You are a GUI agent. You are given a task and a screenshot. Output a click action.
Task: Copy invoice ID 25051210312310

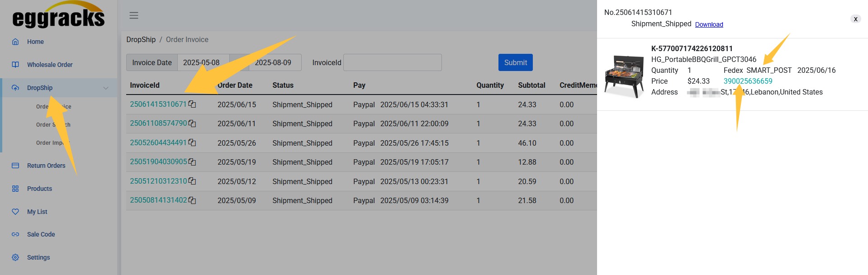point(192,181)
